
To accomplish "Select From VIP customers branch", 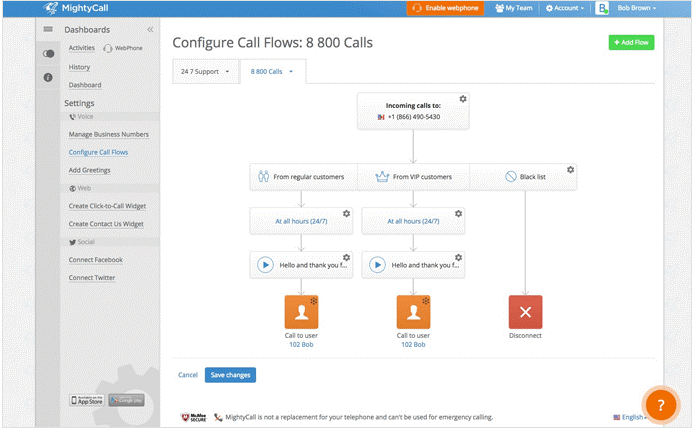I will tap(413, 177).
